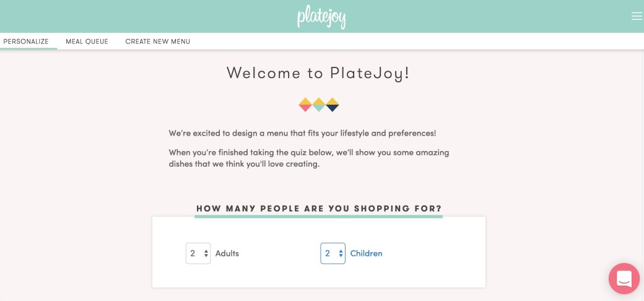Screen dimensions: 644x301
Task: Click the PlateJoy logo in the header
Action: point(321,17)
